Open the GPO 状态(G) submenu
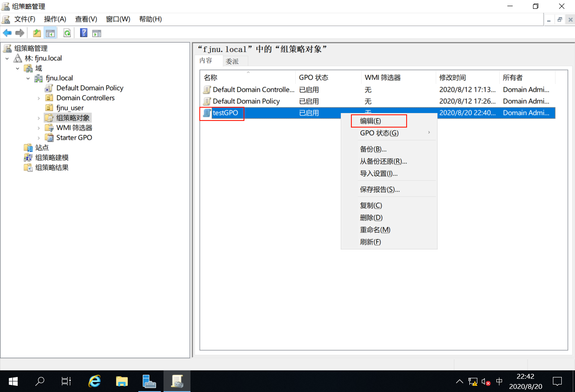 coord(389,133)
